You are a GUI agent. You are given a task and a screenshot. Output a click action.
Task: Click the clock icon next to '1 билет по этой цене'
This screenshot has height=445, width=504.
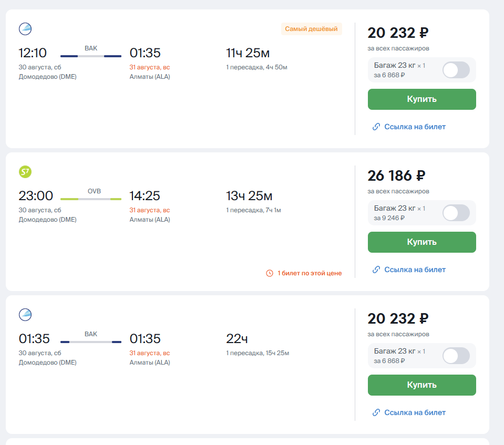270,273
